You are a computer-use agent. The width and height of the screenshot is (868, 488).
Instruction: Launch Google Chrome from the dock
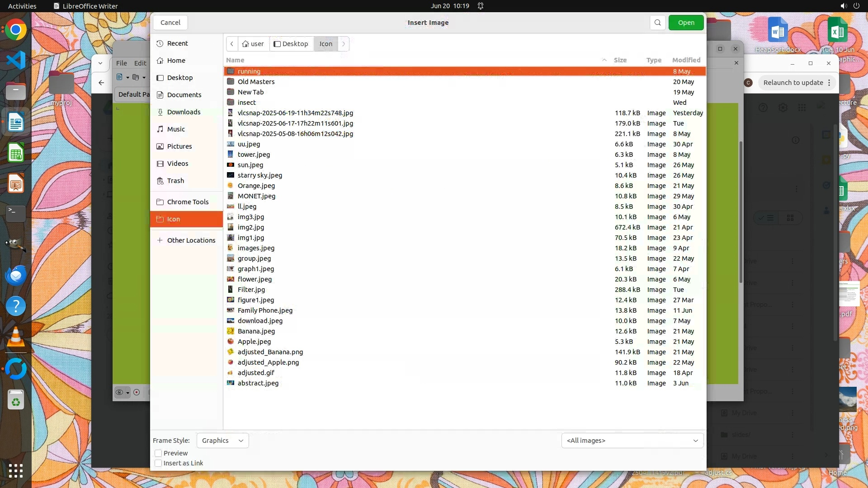click(x=16, y=30)
